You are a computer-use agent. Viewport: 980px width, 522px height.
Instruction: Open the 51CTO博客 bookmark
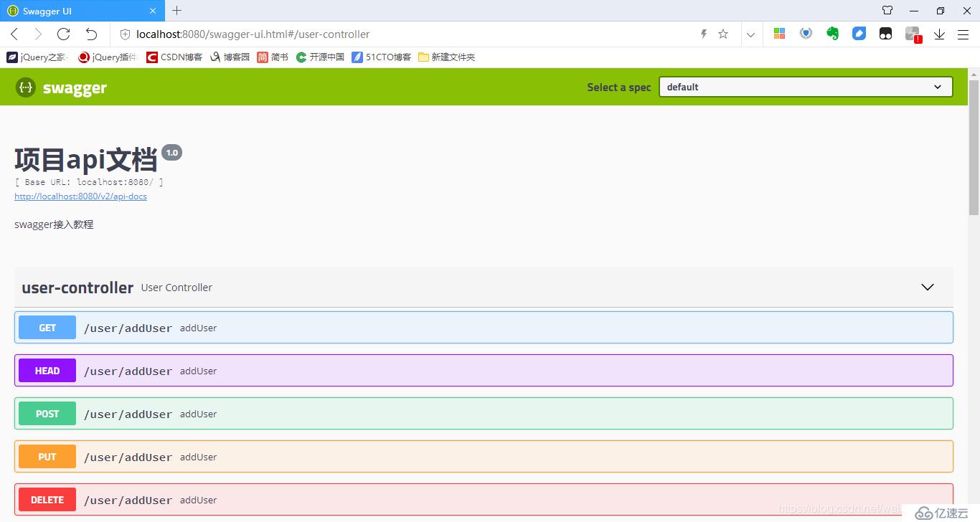click(x=381, y=57)
